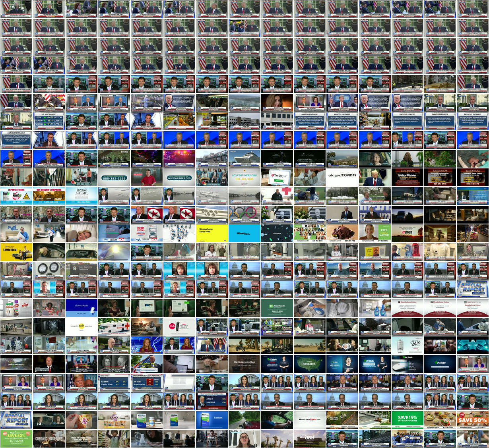Click the white 'dish' ad thumbnail
The height and width of the screenshot is (448, 489).
(x=179, y=326)
